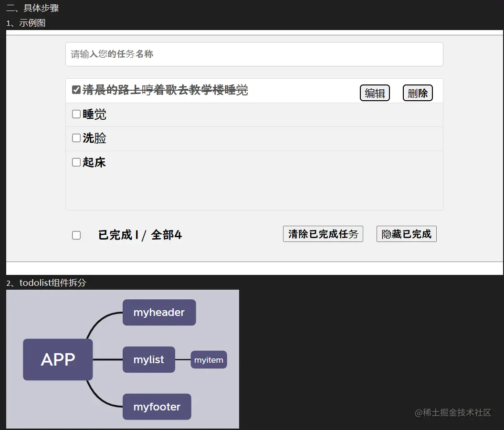Image resolution: width=504 pixels, height=430 pixels.
Task: Click the 隐藏已完成 button
Action: coord(406,234)
